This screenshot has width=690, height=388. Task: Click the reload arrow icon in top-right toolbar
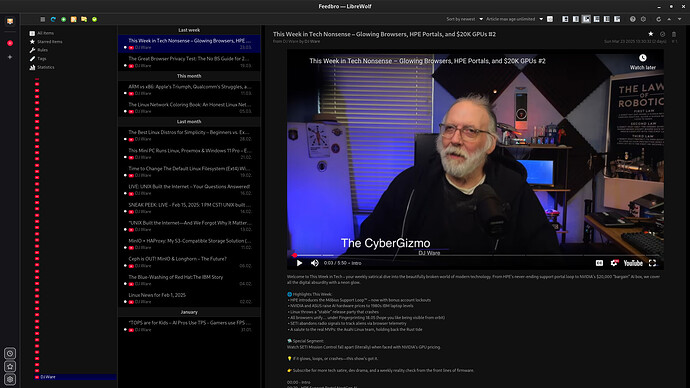point(658,19)
